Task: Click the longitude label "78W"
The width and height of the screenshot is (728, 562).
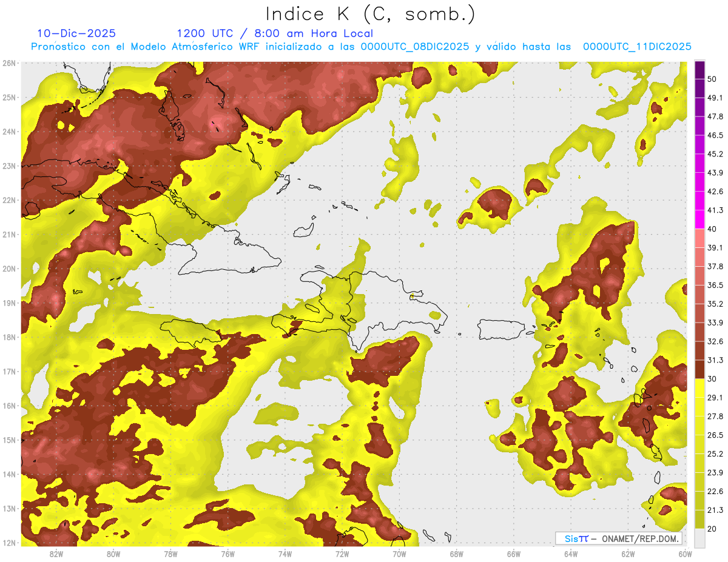Action: pyautogui.click(x=170, y=554)
